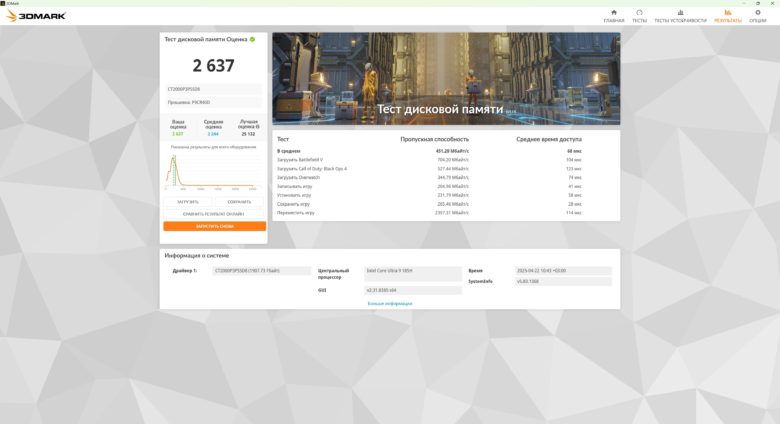This screenshot has width=780, height=424.
Task: Click the 3DMark logo
Action: tap(36, 15)
